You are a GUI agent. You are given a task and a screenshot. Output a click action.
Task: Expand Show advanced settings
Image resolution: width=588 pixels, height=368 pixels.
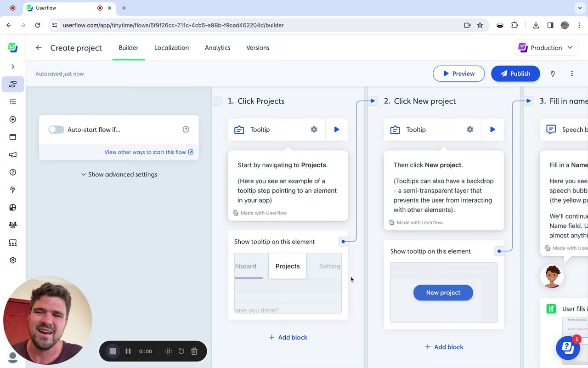[119, 175]
